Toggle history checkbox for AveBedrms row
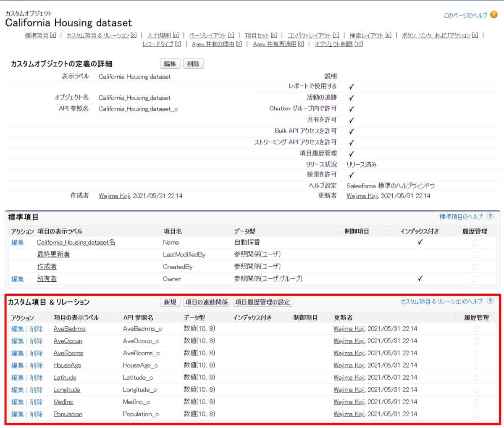The height and width of the screenshot is (428, 504). click(476, 329)
